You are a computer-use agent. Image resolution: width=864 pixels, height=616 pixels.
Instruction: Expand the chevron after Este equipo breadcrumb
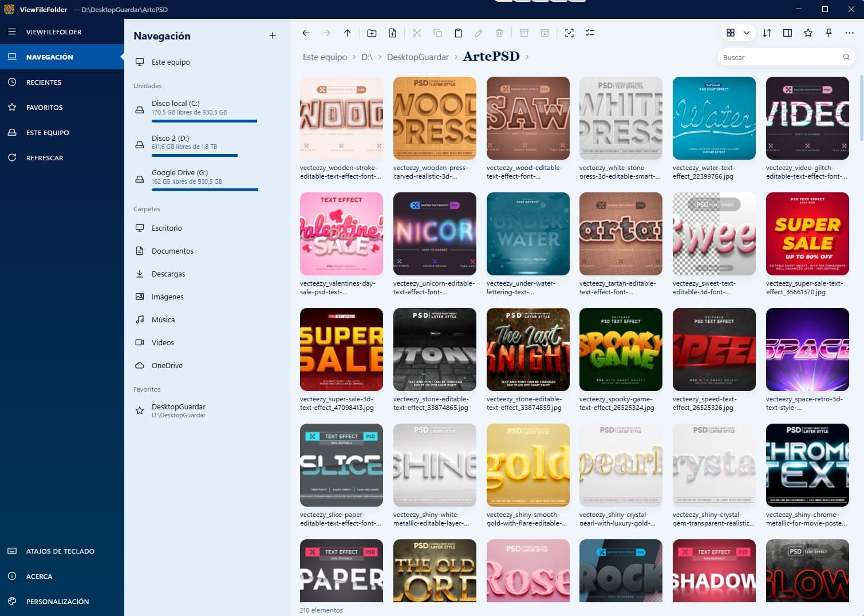click(354, 57)
